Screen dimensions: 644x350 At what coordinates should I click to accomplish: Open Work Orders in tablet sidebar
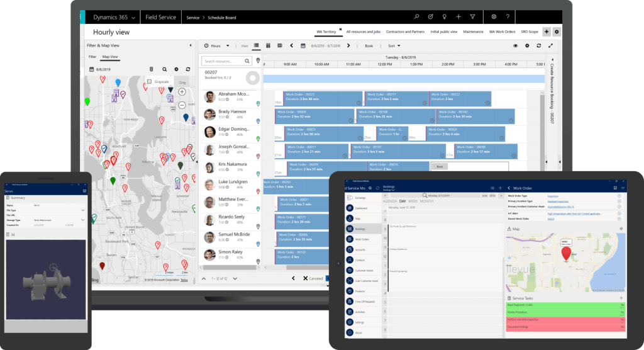(362, 239)
